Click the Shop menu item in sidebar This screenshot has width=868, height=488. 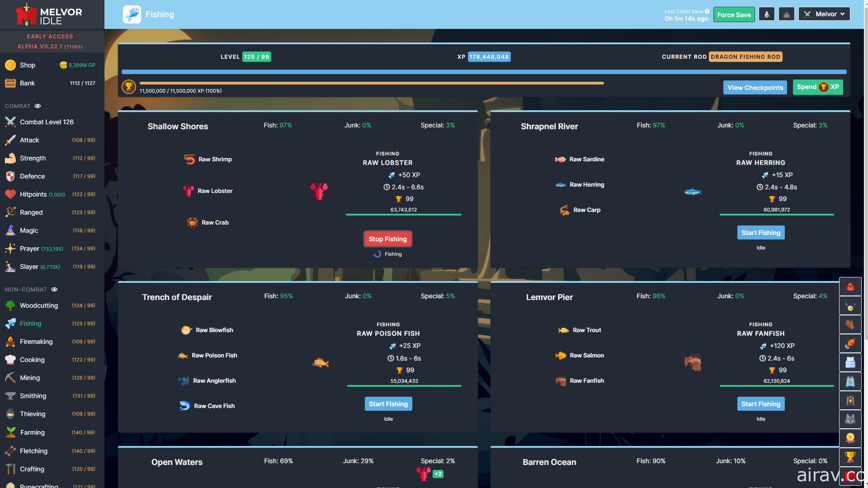(x=28, y=64)
